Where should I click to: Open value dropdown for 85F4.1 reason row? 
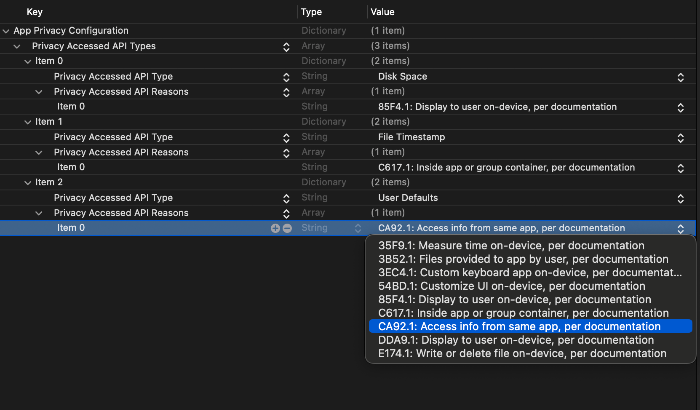680,108
